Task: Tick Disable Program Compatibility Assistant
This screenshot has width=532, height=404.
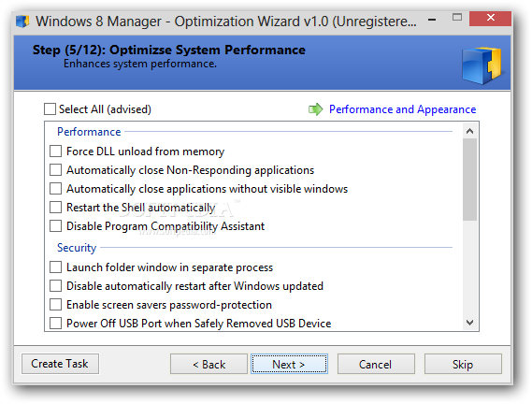Action: click(x=56, y=225)
